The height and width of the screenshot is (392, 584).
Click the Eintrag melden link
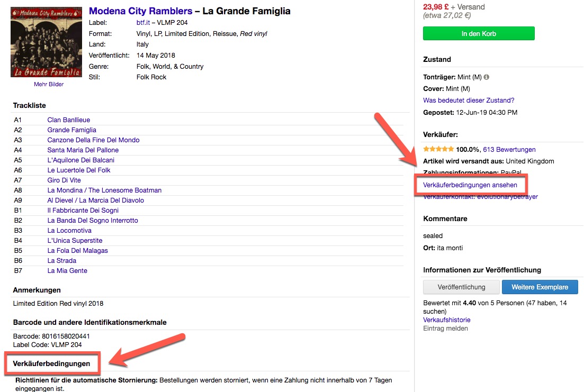point(445,329)
